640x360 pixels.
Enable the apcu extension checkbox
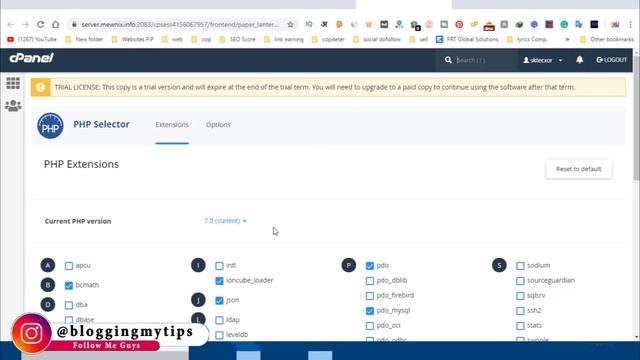click(x=69, y=266)
